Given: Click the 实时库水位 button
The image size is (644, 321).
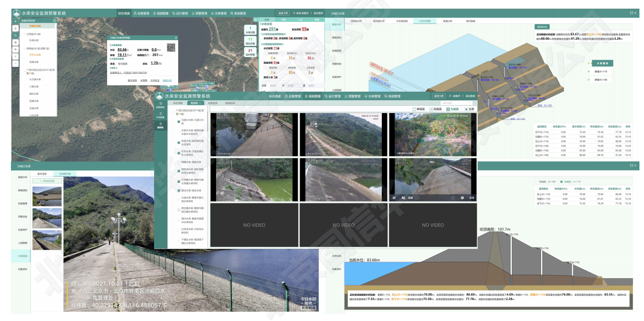Looking at the screenshot, I should point(541,27).
